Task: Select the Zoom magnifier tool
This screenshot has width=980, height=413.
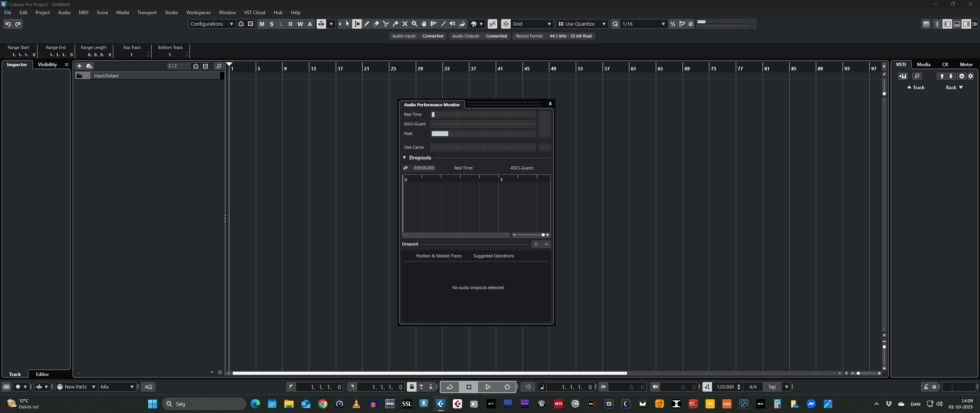Action: pyautogui.click(x=414, y=24)
